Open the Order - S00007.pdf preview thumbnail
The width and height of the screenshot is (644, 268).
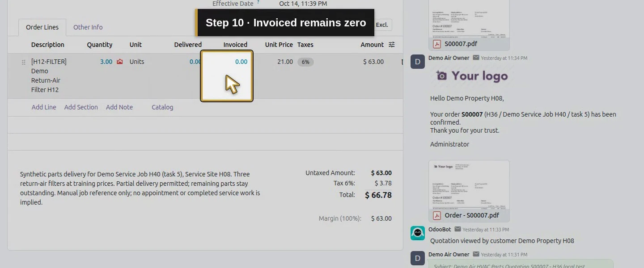(x=469, y=184)
